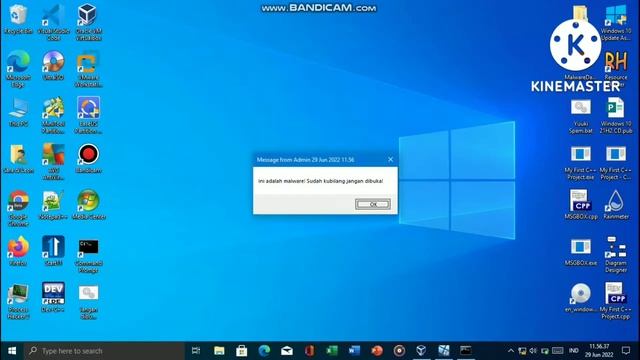Viewport: 640px width, 360px height.
Task: Select the Windows 10 21H2 CD.pub file
Action: (616, 116)
